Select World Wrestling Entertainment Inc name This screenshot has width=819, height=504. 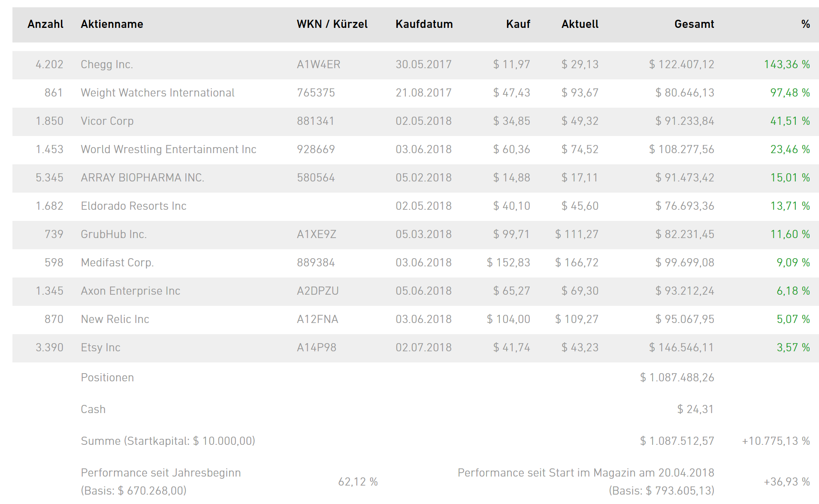point(169,149)
